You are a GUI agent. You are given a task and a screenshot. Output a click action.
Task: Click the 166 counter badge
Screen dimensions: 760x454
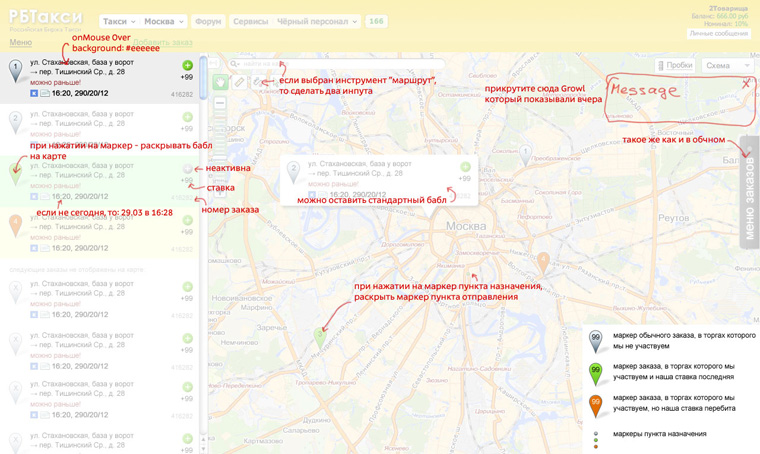coord(376,21)
